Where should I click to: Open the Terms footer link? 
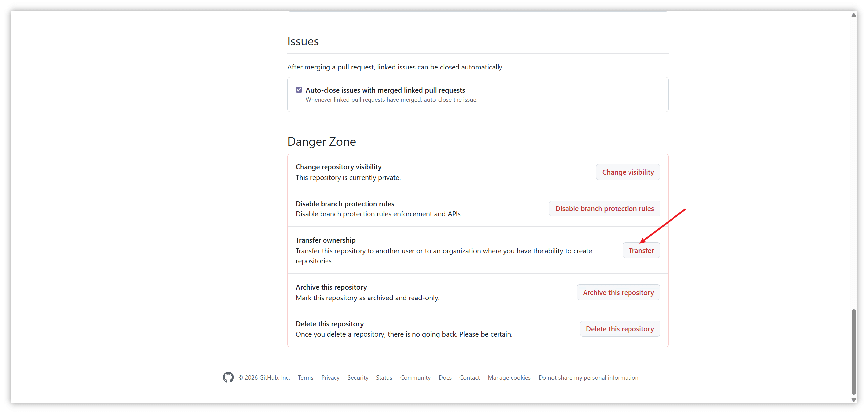(305, 378)
